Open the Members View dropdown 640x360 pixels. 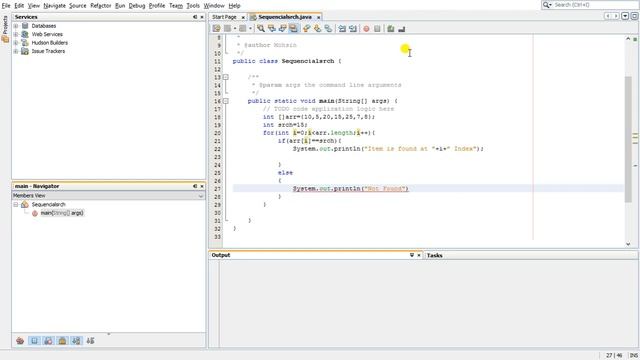(200, 196)
